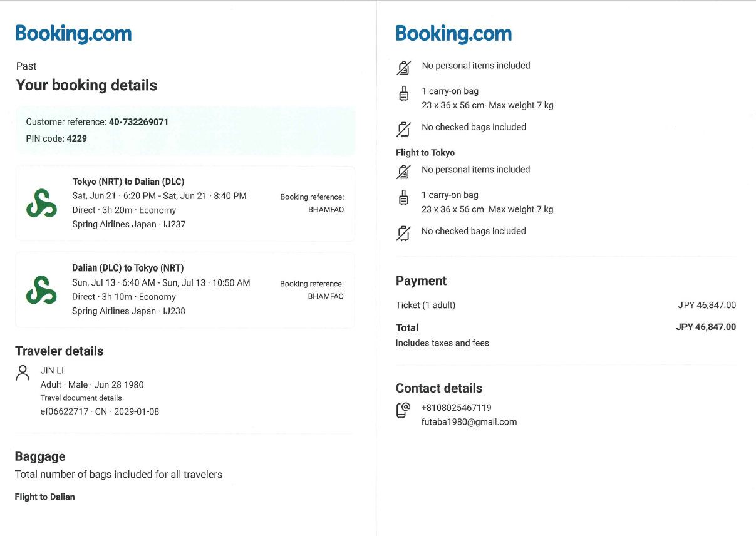Click the top no personal items icon

pos(404,67)
